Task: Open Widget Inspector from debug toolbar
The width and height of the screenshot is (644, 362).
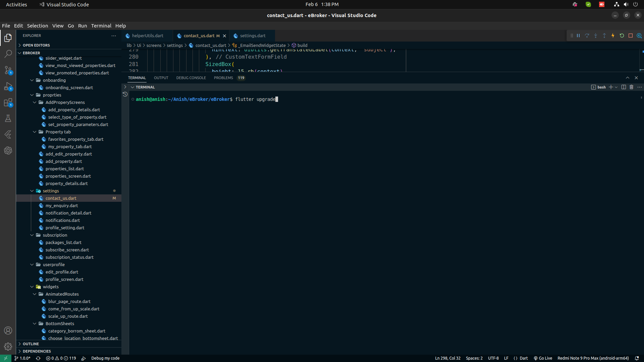Action: click(x=639, y=36)
